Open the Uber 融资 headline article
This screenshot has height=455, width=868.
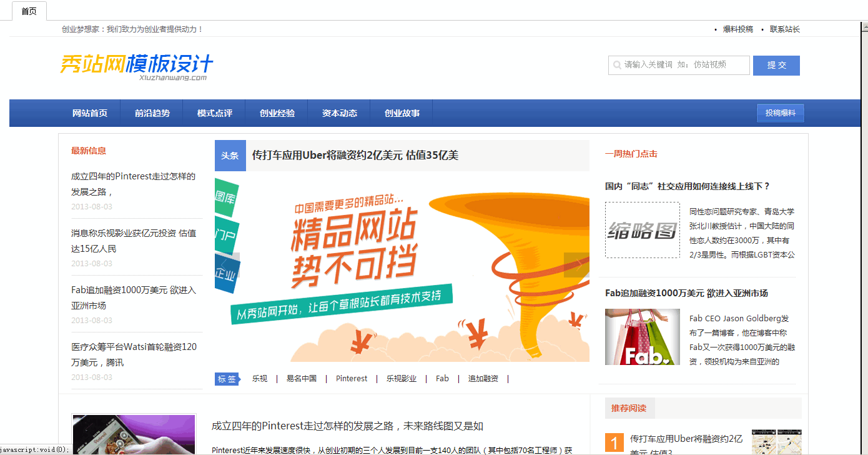click(354, 155)
